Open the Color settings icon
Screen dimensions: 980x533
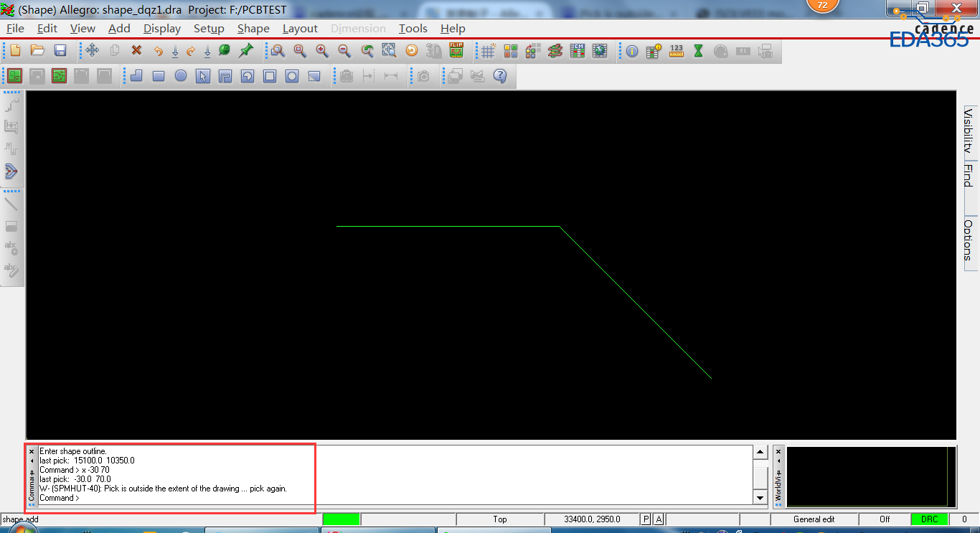click(x=510, y=51)
